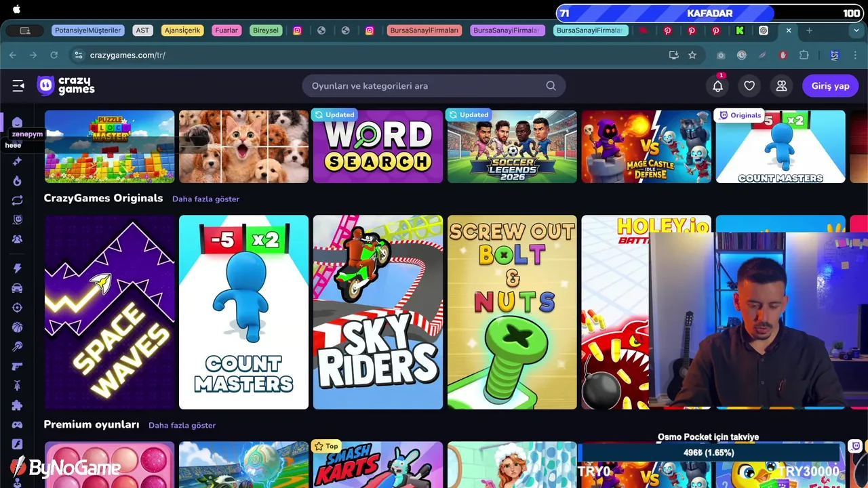Bookmark page with the star icon
868x488 pixels.
click(692, 55)
